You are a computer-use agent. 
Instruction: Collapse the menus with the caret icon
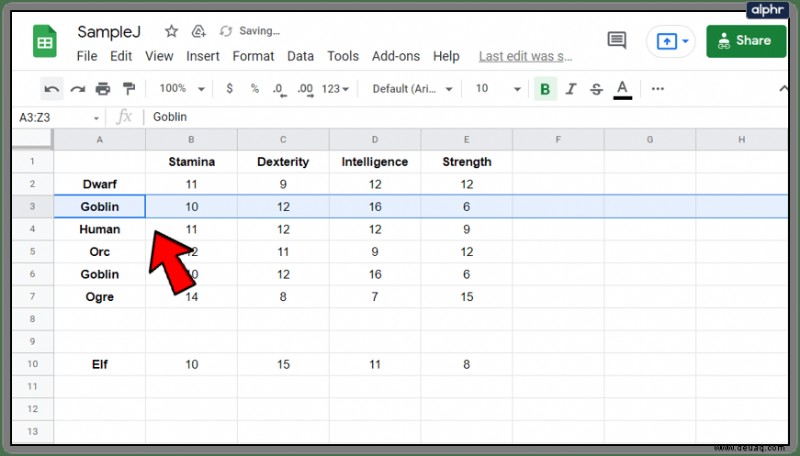coord(784,89)
